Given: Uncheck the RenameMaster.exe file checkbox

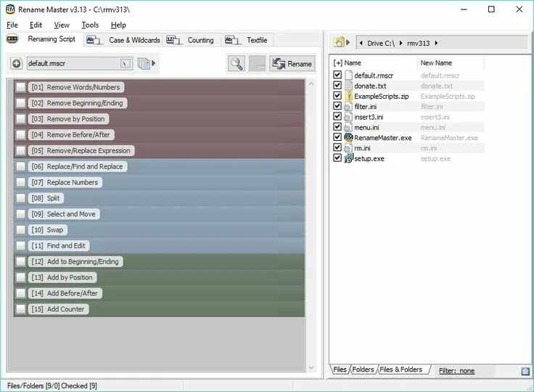Looking at the screenshot, I should coord(337,137).
